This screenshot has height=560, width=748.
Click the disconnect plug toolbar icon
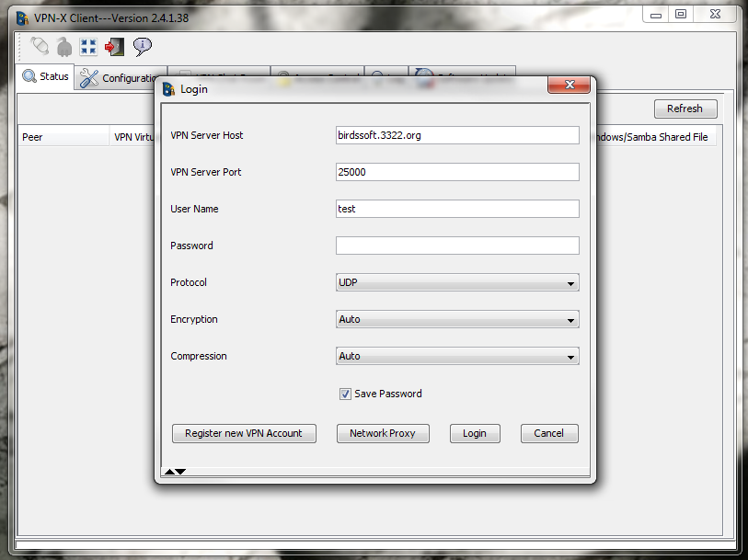click(x=64, y=47)
